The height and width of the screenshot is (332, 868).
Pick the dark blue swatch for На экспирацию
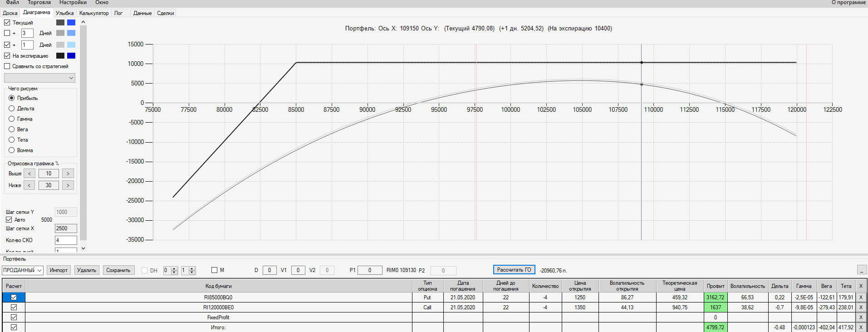(71, 56)
